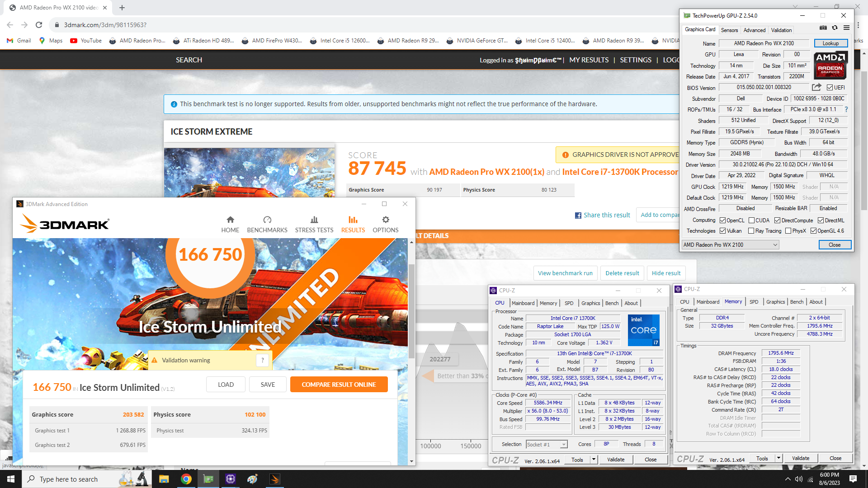
Task: Toggle the OpenCL checkbox
Action: coord(722,221)
